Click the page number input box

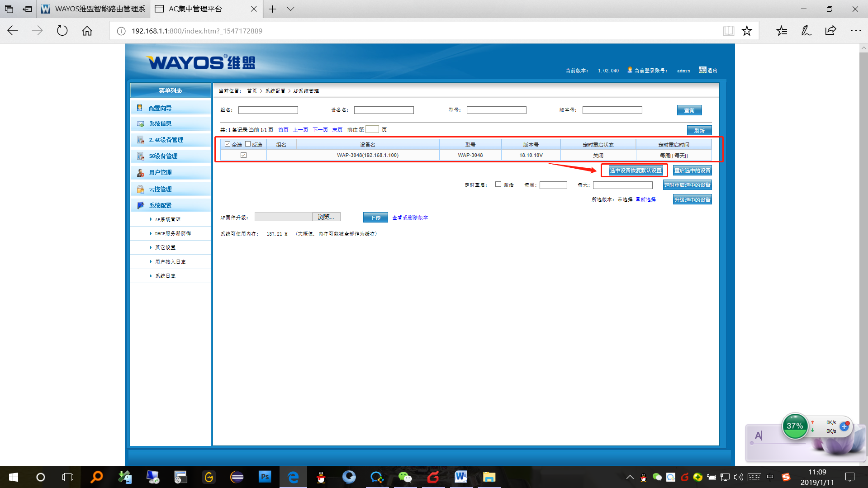pyautogui.click(x=372, y=129)
